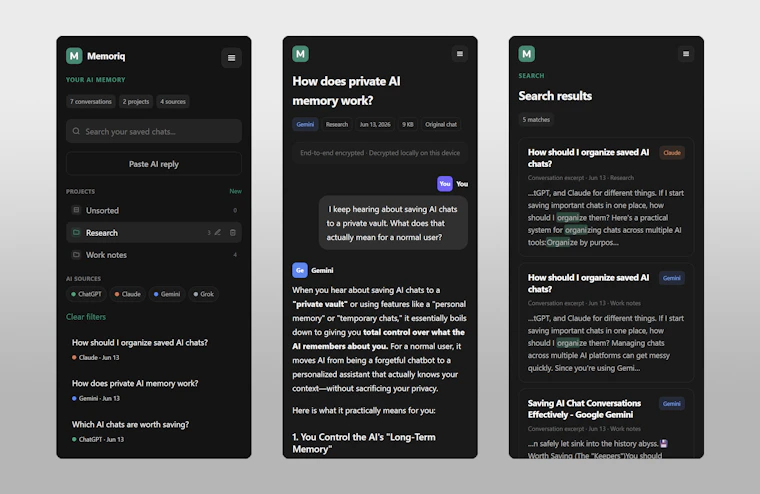
Task: Click the Search results heading
Action: (555, 96)
